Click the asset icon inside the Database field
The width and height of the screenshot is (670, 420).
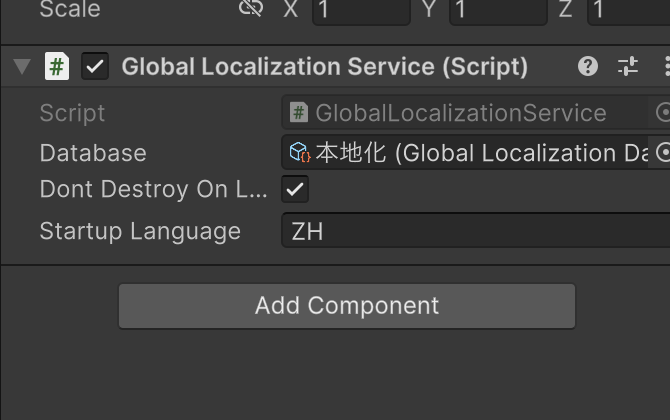click(x=299, y=153)
